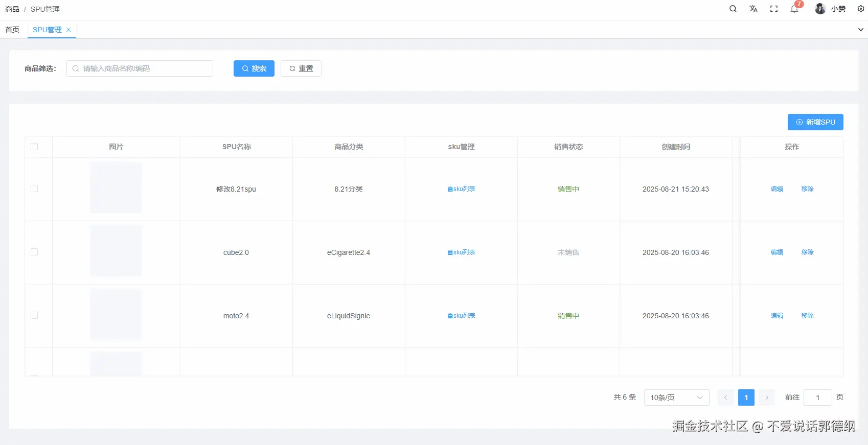
Task: Check the cube2.0 row checkbox
Action: pos(34,252)
